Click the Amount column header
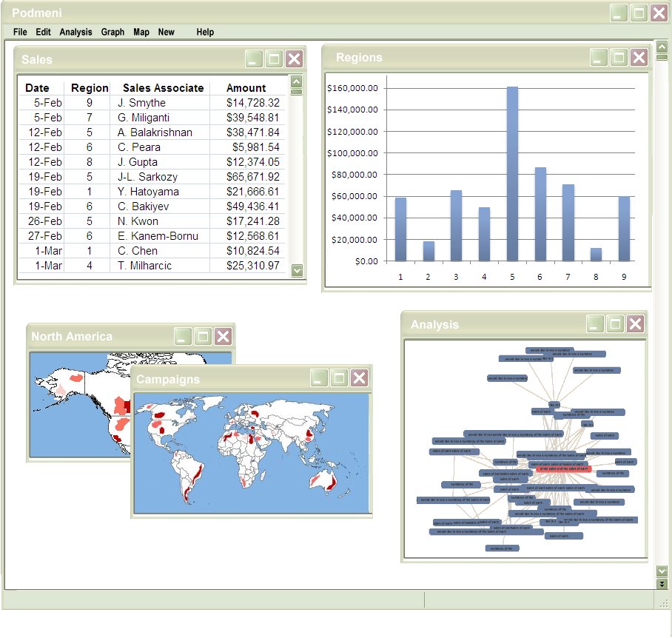Screen dimensions: 672x638 point(246,88)
